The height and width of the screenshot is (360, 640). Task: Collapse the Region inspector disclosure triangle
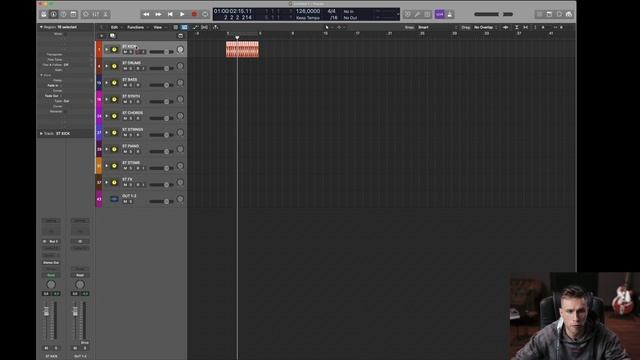(x=41, y=27)
